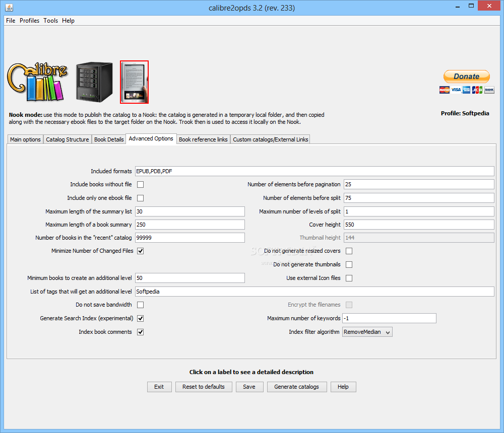
Task: Click the Cover height label
Action: 325,225
